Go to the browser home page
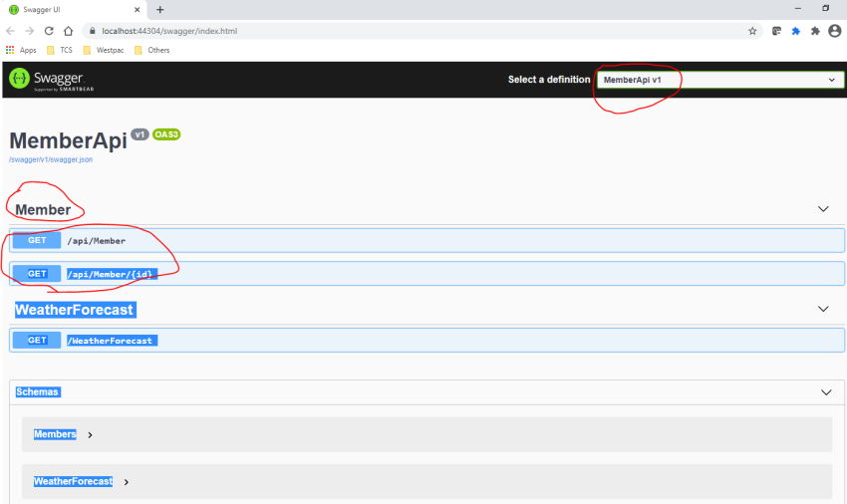The width and height of the screenshot is (847, 504). tap(68, 31)
